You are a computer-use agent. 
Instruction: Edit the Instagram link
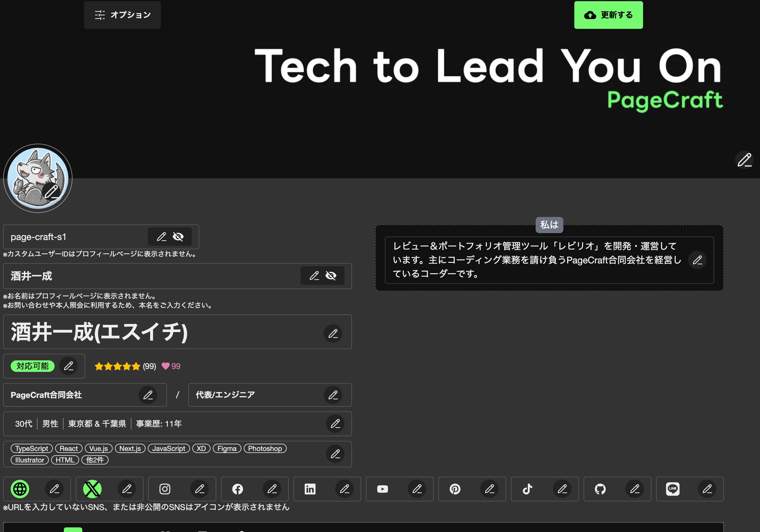coord(199,489)
